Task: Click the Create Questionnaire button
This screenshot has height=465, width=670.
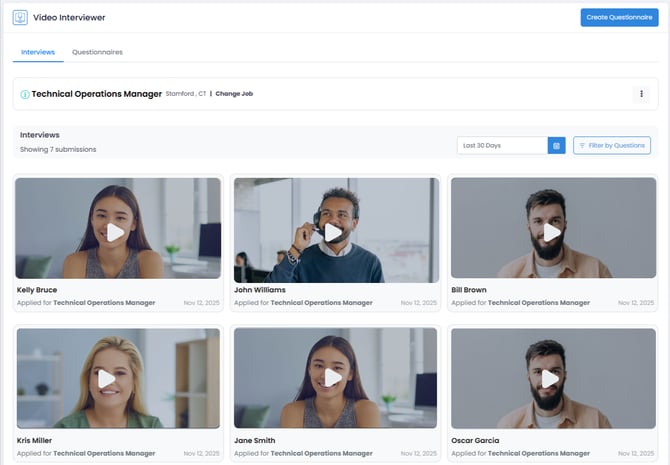Action: tap(618, 17)
